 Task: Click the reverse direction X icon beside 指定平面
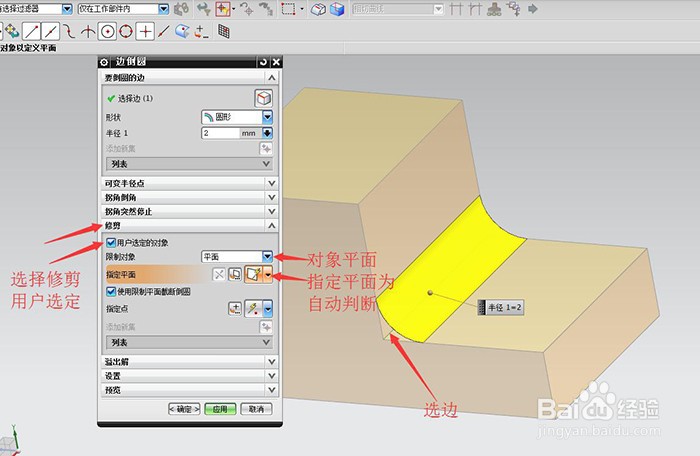[219, 274]
